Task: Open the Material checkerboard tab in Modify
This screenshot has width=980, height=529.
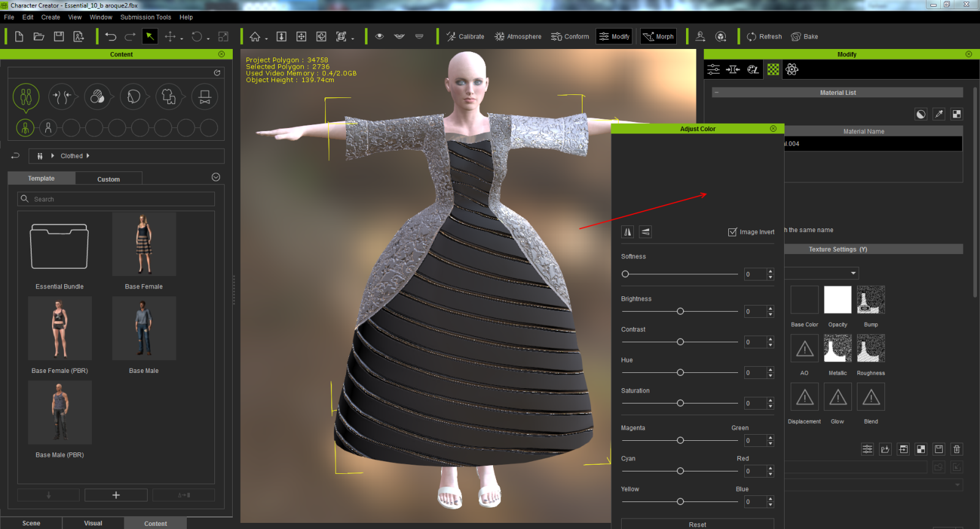Action: (774, 70)
